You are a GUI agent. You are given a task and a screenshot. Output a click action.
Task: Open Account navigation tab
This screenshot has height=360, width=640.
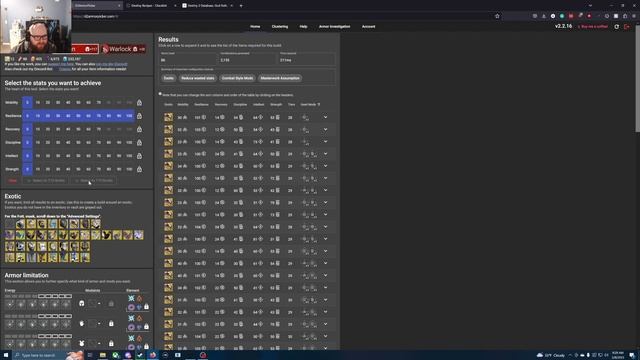pyautogui.click(x=368, y=27)
